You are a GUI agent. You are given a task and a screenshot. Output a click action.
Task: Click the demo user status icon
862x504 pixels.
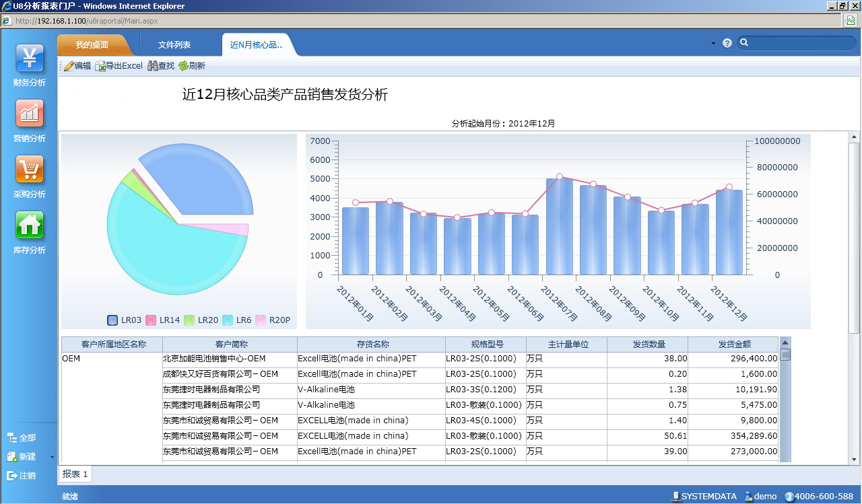coord(748,497)
